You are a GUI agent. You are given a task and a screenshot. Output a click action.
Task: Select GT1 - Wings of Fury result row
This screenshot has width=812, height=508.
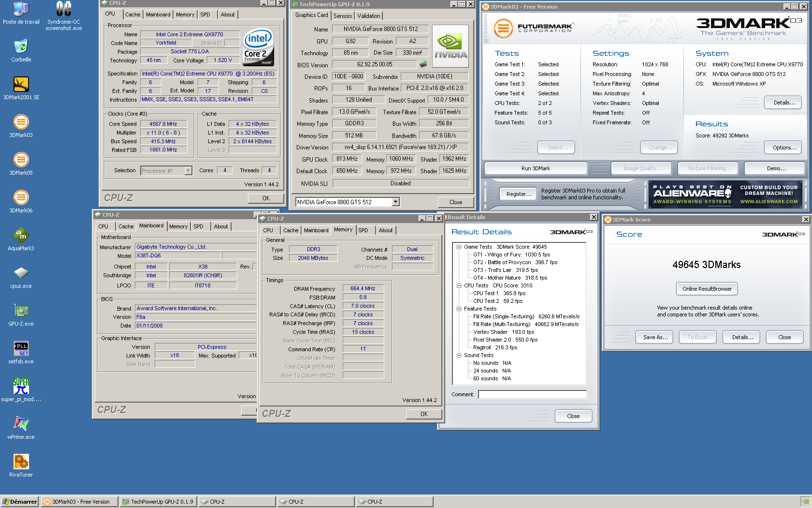[x=511, y=254]
